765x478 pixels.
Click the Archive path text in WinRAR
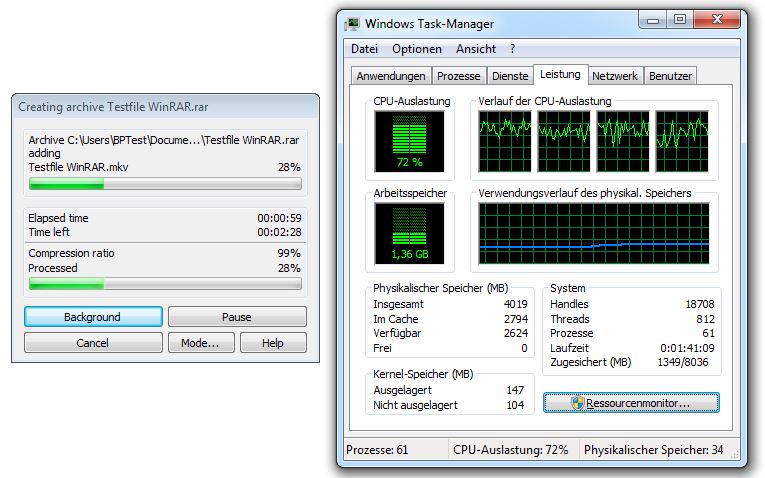pos(163,140)
